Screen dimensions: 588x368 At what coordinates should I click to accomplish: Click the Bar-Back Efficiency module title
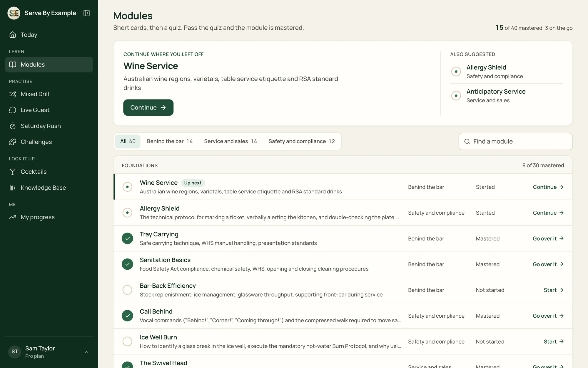tap(168, 286)
